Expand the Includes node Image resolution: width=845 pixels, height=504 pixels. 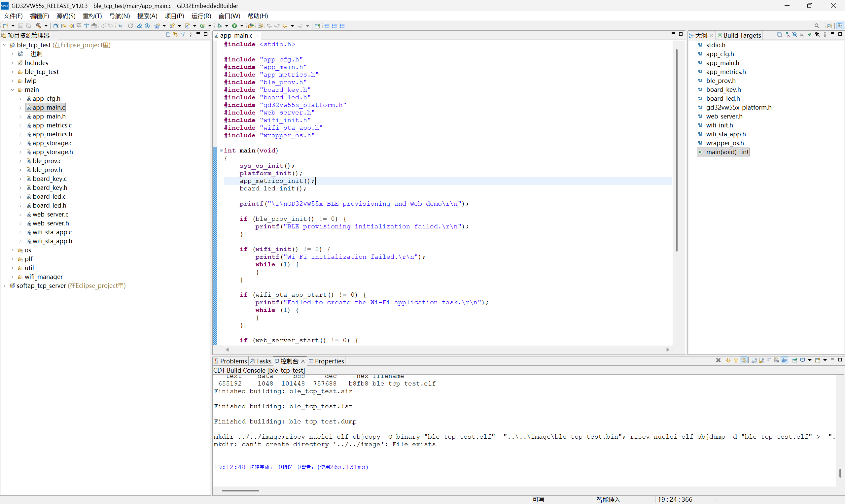point(13,63)
